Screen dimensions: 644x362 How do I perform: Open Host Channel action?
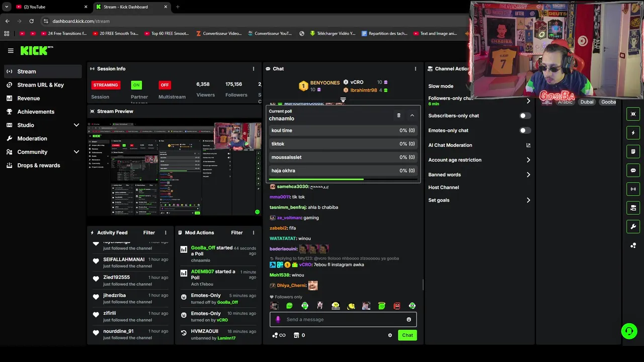point(444,188)
